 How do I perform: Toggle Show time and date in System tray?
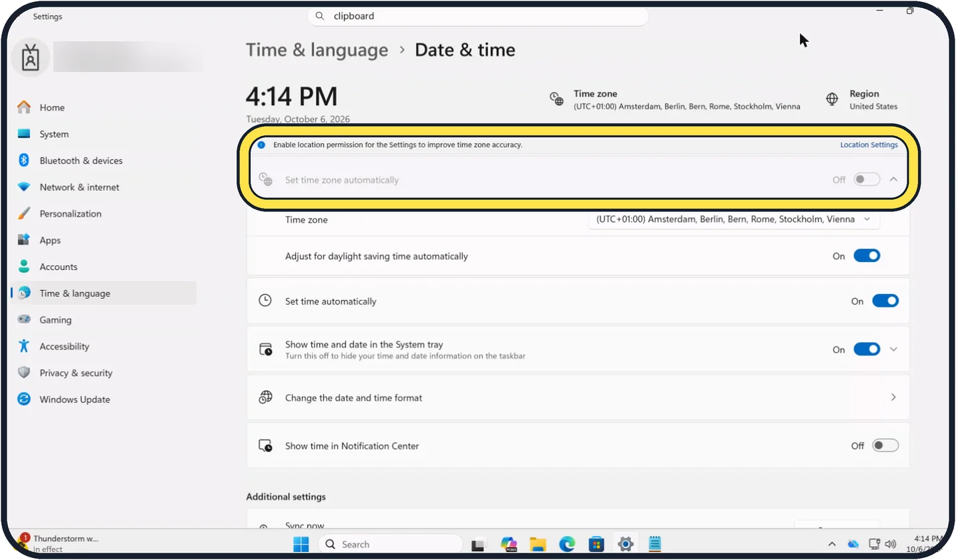[x=867, y=349]
